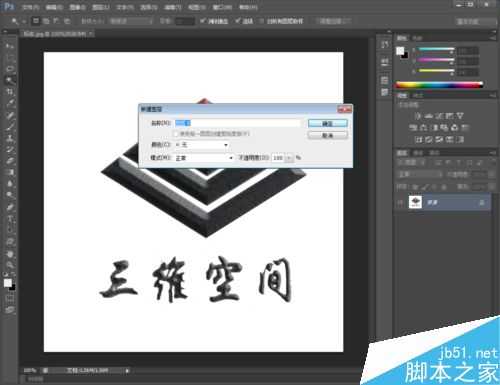Add a Curves adjustment layer

click(439, 116)
